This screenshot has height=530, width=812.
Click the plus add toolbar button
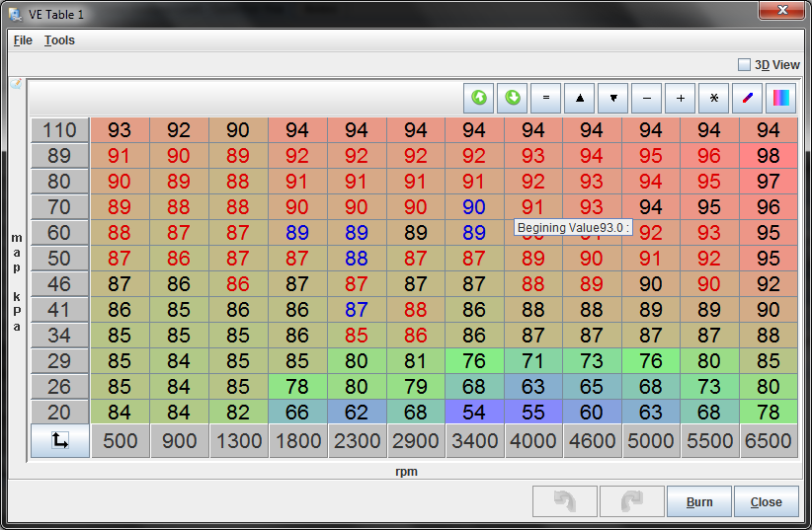[x=681, y=98]
